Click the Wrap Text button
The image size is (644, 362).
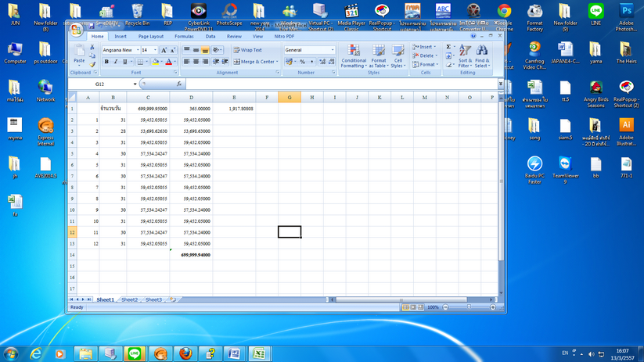(247, 50)
